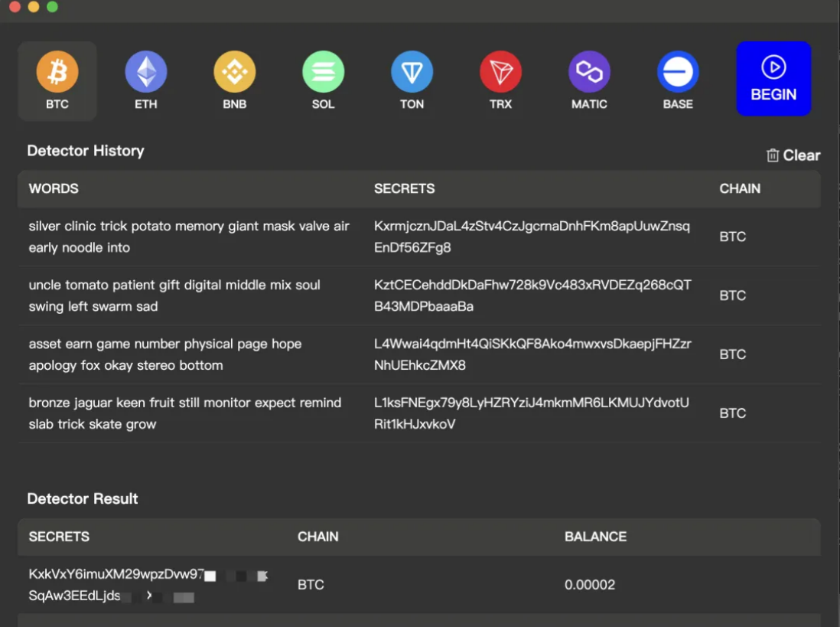Click the BALANCE column header

[596, 537]
